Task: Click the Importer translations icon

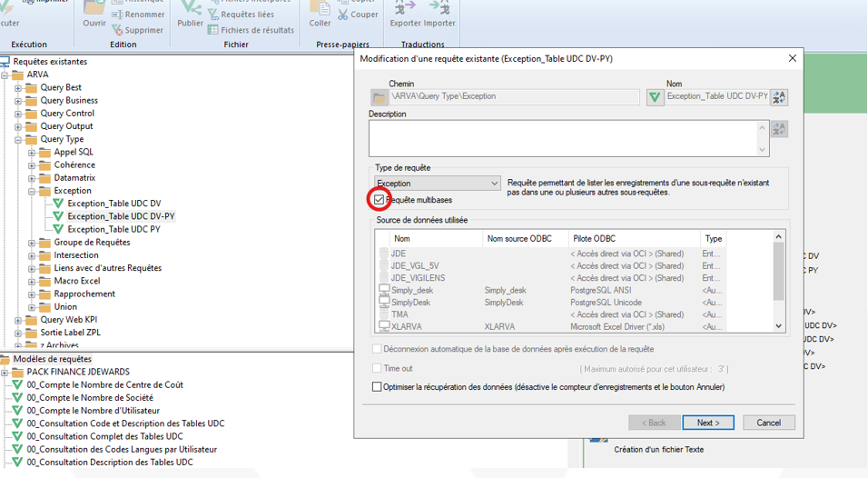Action: [x=439, y=7]
